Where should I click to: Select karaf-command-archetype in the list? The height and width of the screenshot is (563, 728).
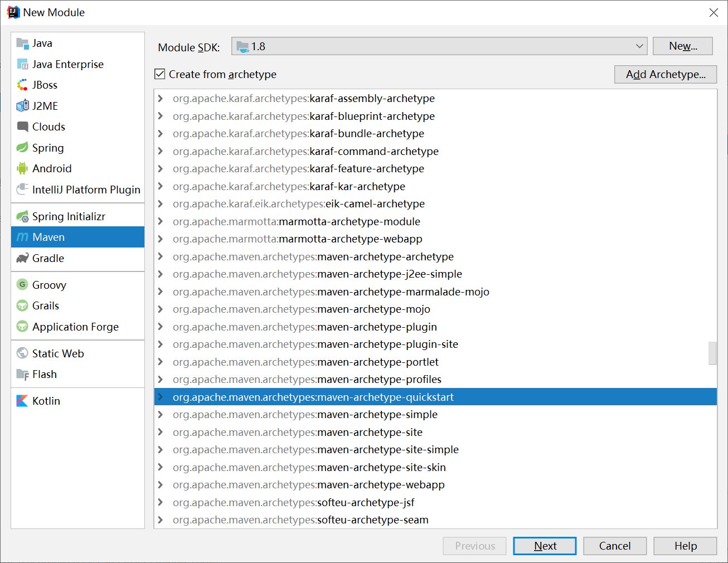(435, 151)
